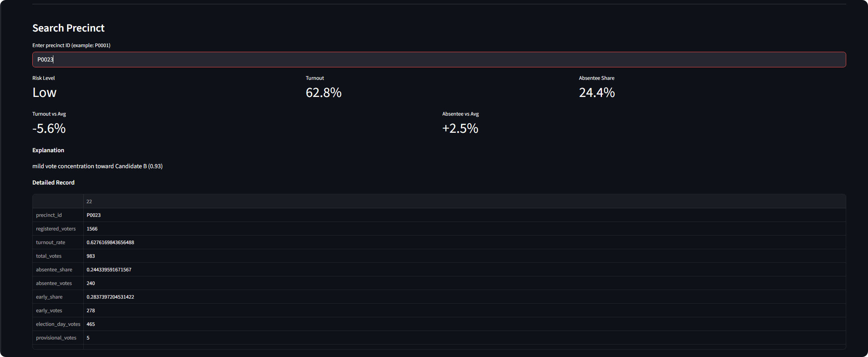Image resolution: width=868 pixels, height=357 pixels.
Task: Click the absentee_share row label
Action: [x=54, y=269]
